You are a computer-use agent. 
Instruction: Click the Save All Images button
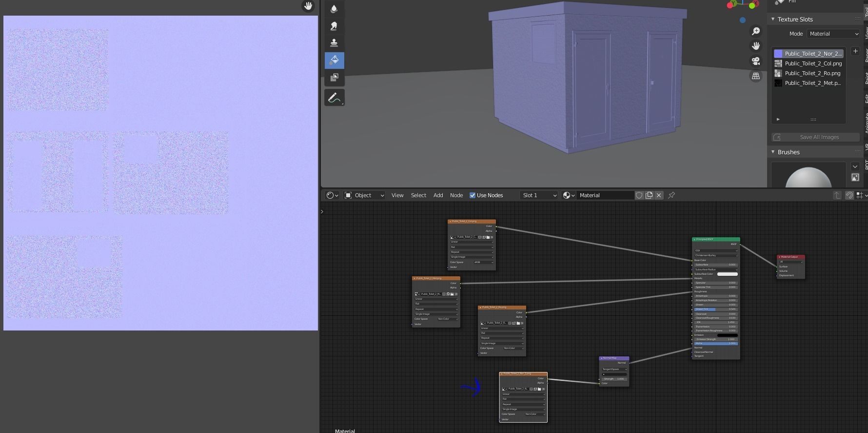coord(815,137)
